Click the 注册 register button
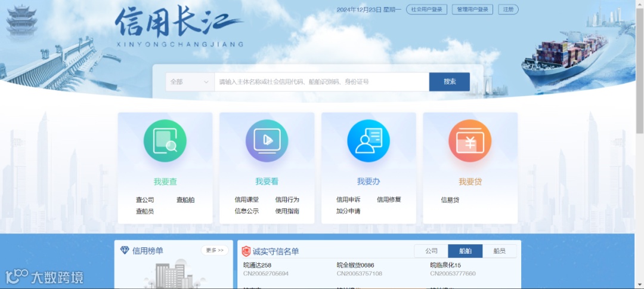Image resolution: width=644 pixels, height=289 pixels. [x=509, y=10]
